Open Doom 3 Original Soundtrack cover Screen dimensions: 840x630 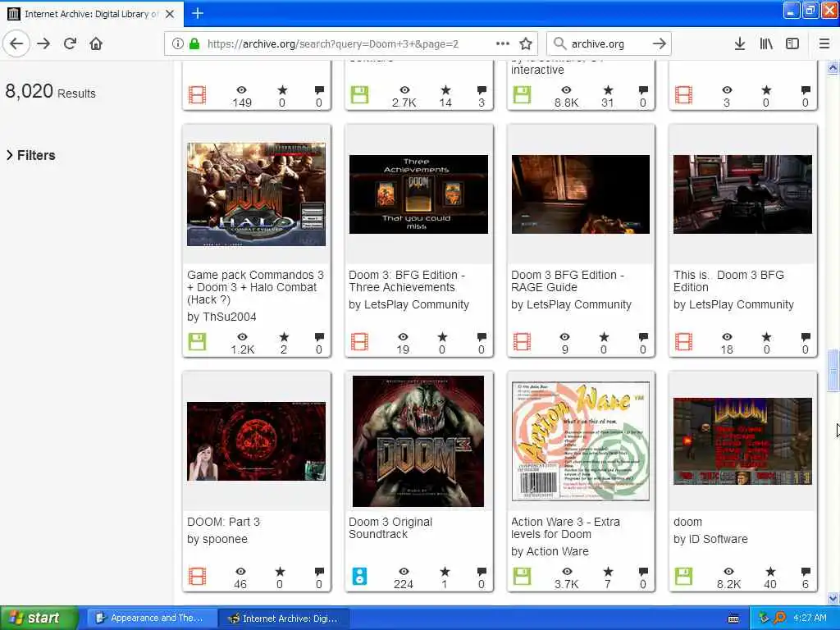418,441
